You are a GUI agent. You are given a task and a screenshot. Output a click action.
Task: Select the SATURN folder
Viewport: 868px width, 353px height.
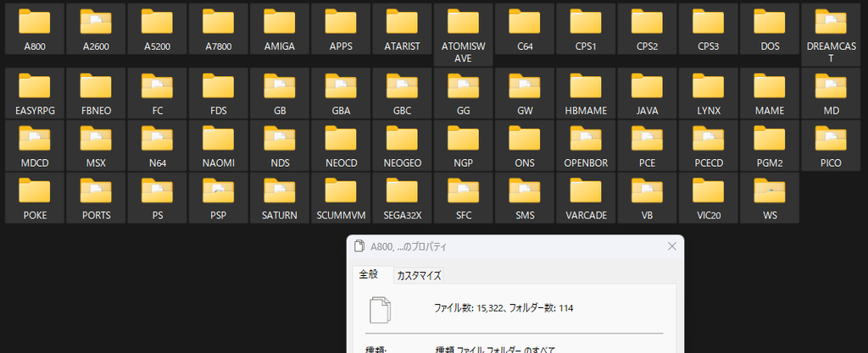pyautogui.click(x=280, y=198)
